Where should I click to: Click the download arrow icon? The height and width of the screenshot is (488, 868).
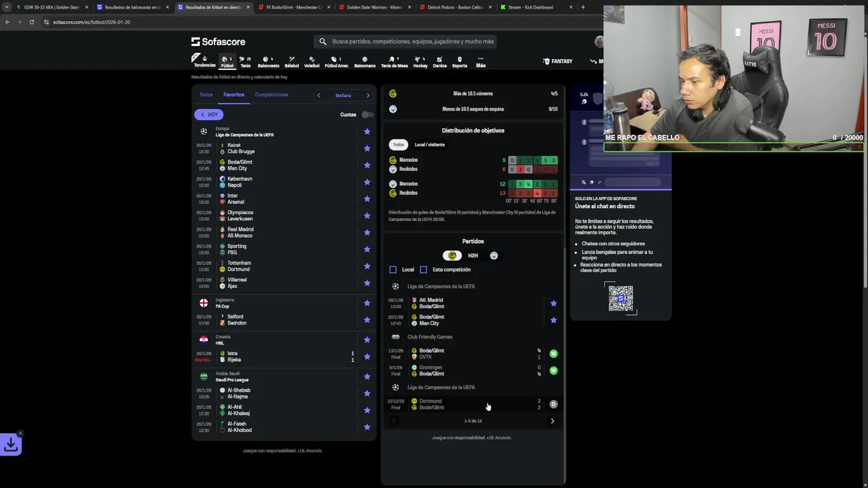(x=11, y=445)
